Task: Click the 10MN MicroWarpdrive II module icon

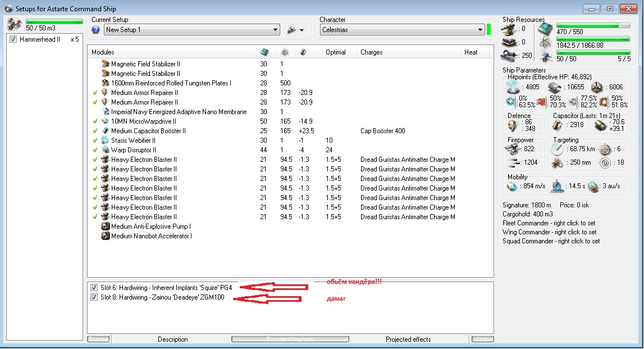Action: [x=106, y=121]
